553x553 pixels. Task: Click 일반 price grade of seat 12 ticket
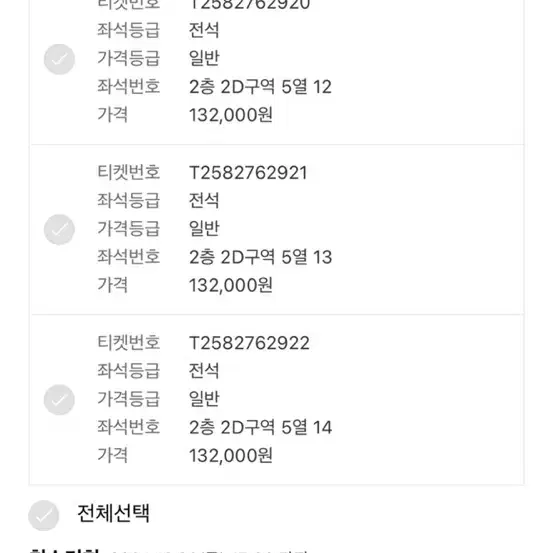point(205,58)
